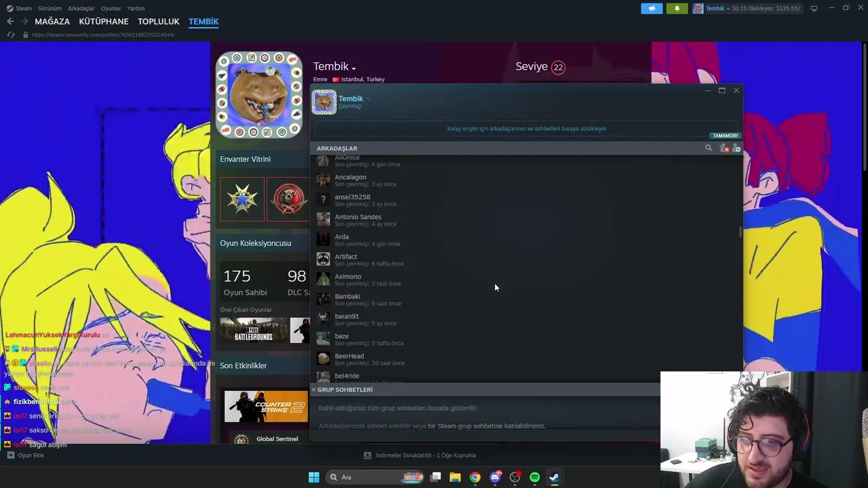The image size is (868, 488).
Task: Collapse the ARKADAŞLAR section header
Action: [x=337, y=148]
